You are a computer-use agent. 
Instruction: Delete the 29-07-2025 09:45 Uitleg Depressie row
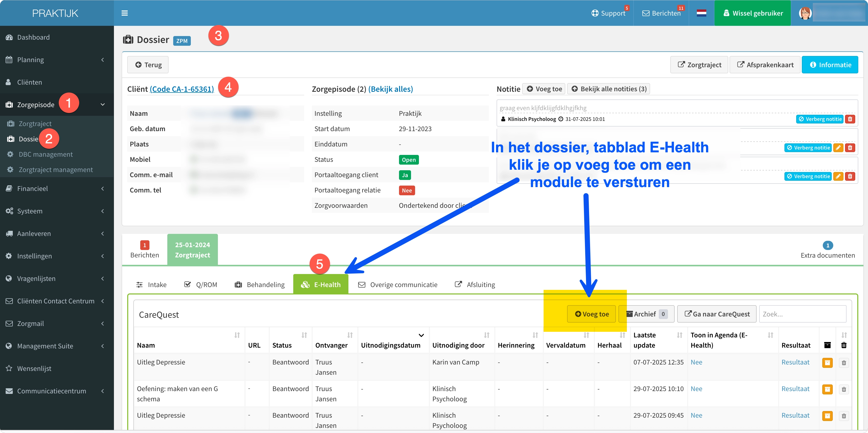844,416
